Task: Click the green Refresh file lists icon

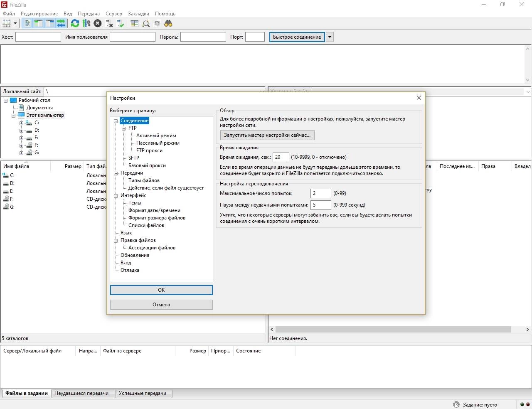Action: click(x=75, y=23)
